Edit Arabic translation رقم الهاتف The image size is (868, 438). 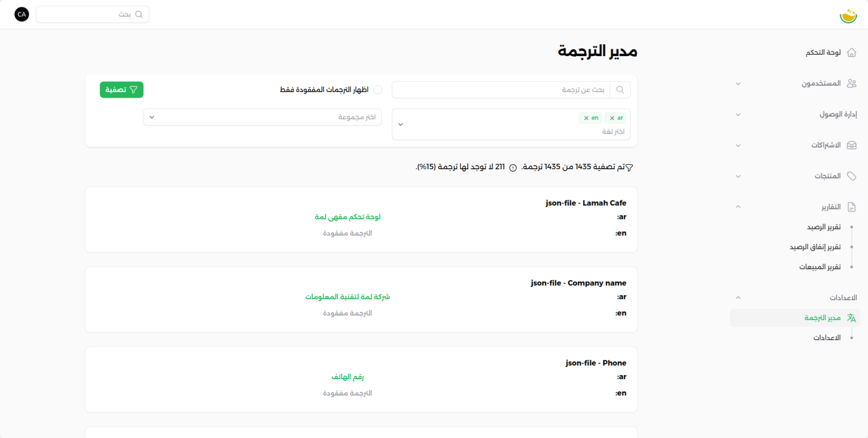348,377
